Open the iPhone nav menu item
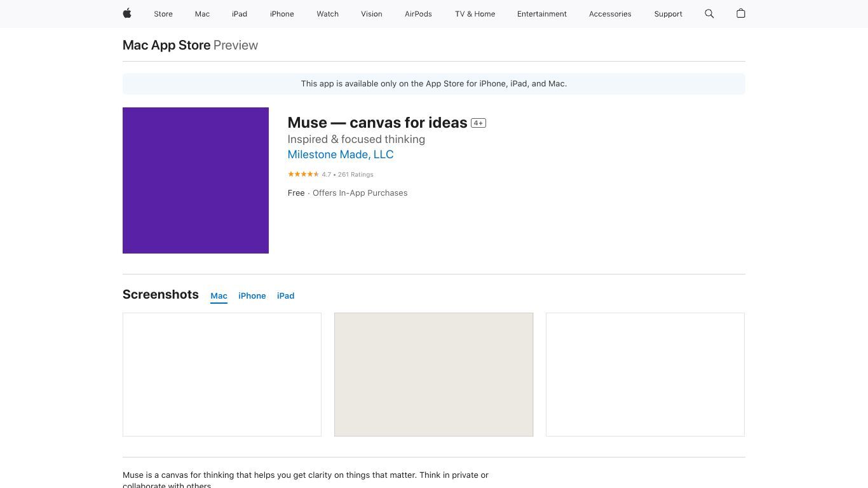The width and height of the screenshot is (868, 488). [282, 14]
